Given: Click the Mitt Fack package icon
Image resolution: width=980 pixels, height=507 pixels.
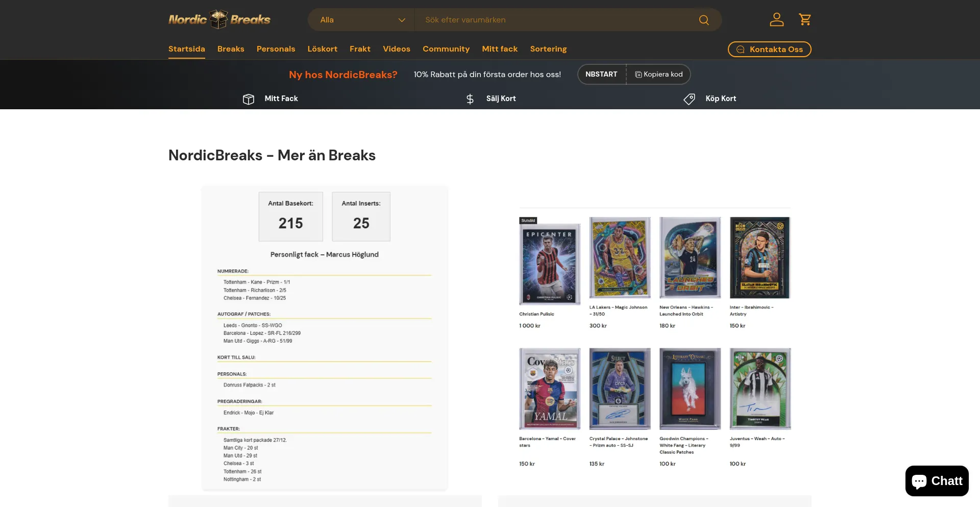Looking at the screenshot, I should click(249, 99).
